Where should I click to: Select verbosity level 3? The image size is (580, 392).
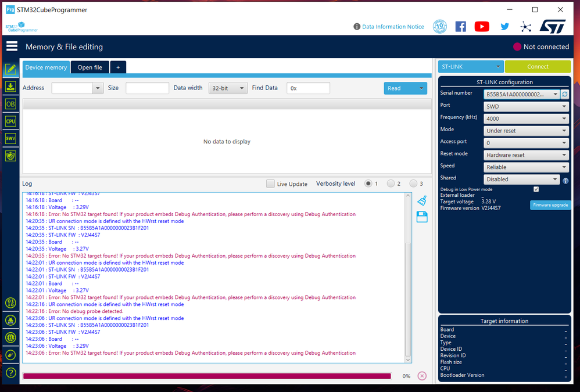click(x=413, y=184)
